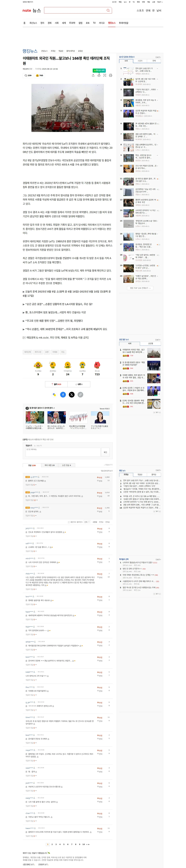Screen dimensions: 186x868
Task: Switch to the 댓글순 tab in 랭킹 뉴스
Action: 140,475
